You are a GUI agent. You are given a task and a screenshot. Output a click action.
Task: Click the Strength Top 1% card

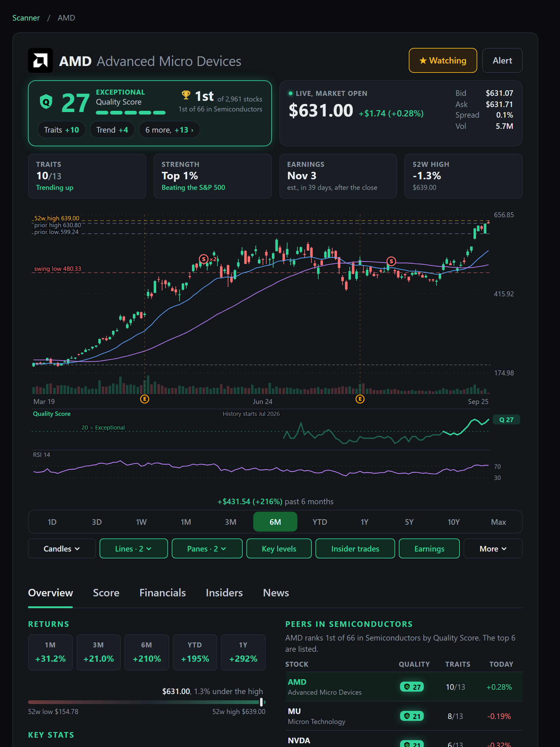213,176
